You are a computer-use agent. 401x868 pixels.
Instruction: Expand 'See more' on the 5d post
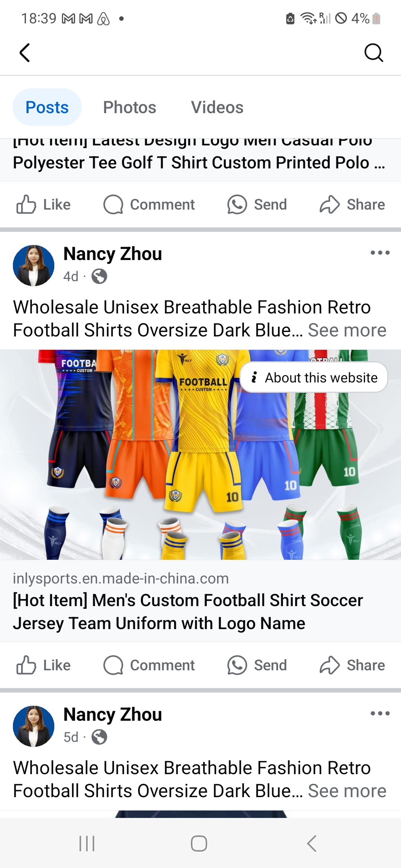click(x=347, y=791)
